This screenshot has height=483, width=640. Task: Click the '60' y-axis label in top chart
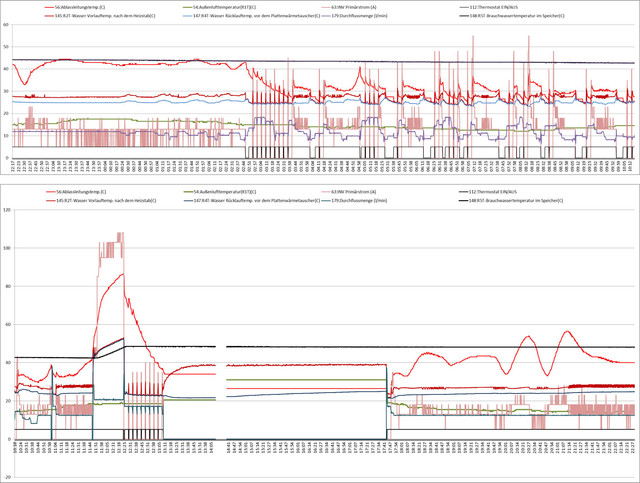click(x=6, y=24)
